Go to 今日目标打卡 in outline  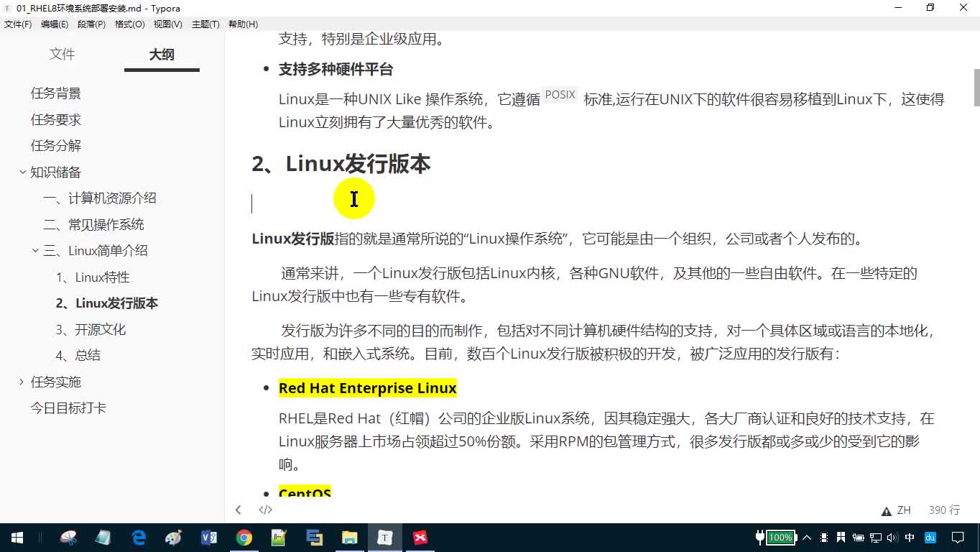pyautogui.click(x=68, y=408)
